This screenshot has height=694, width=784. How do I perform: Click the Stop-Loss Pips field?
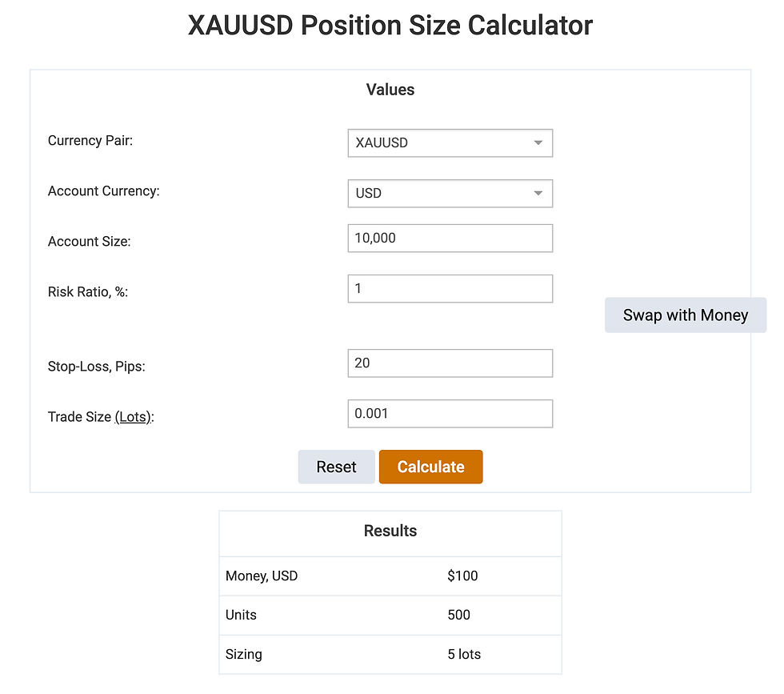coord(450,363)
